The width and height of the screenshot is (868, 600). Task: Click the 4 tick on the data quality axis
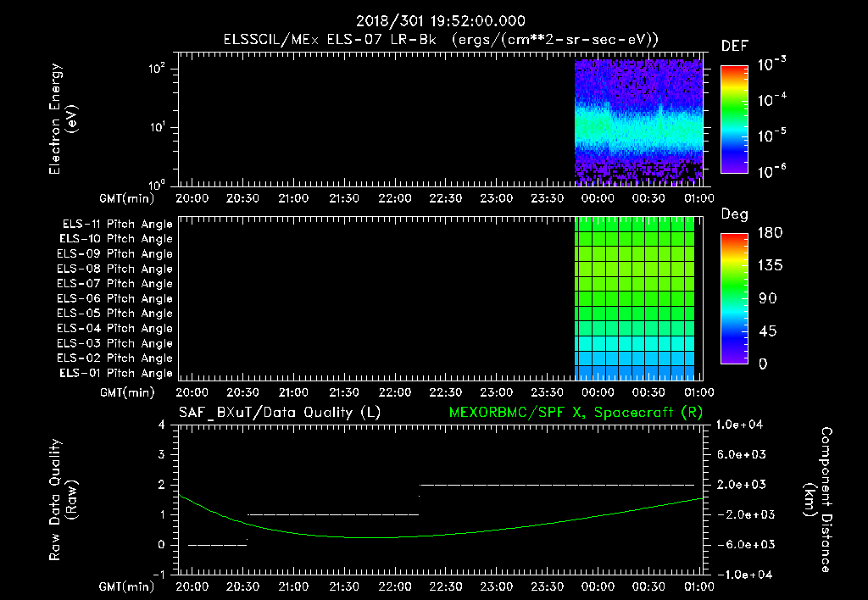[162, 425]
